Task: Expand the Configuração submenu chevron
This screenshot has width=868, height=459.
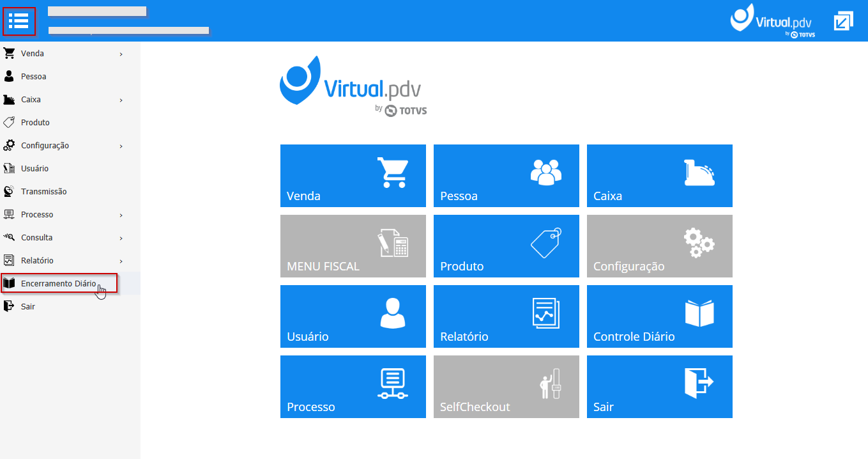Action: 121,146
